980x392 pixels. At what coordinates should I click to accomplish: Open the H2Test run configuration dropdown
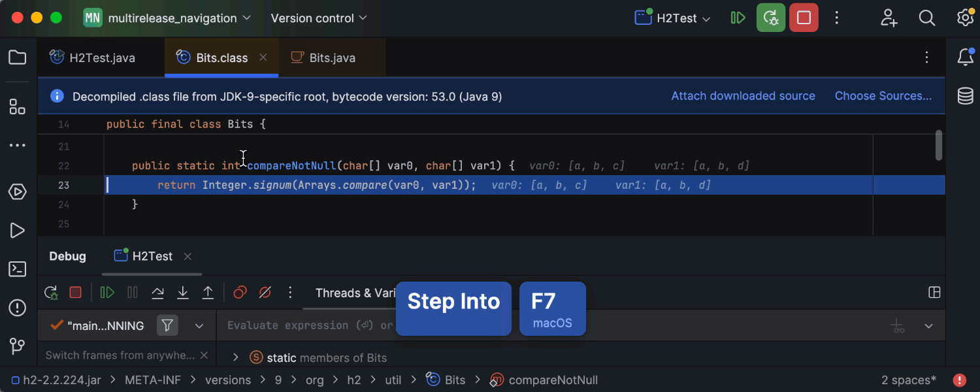coord(673,18)
